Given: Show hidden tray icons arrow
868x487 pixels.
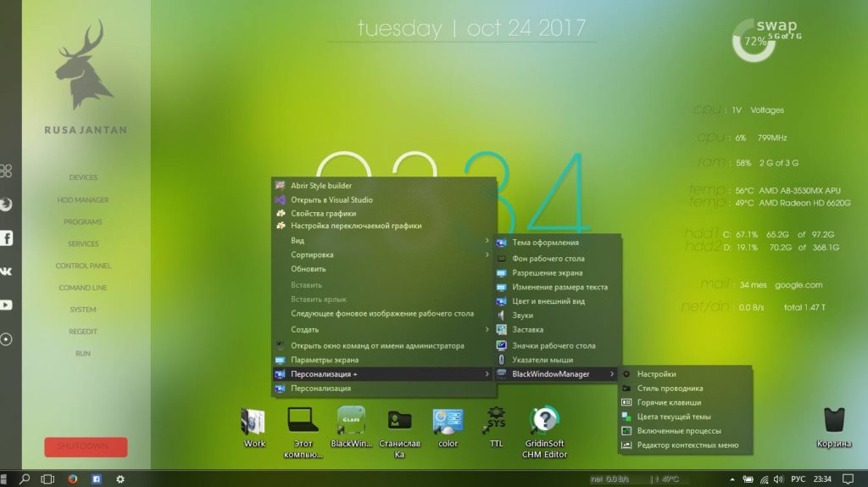Looking at the screenshot, I should coord(732,479).
